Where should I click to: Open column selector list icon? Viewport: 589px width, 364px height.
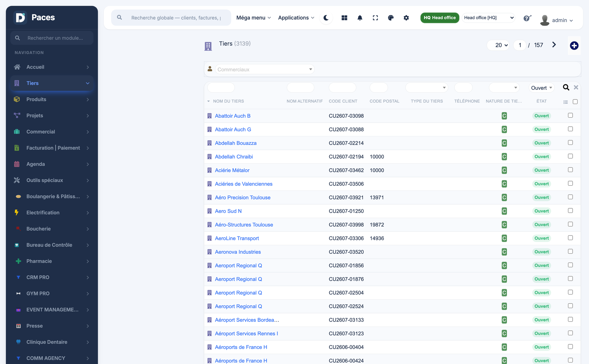[x=566, y=102]
